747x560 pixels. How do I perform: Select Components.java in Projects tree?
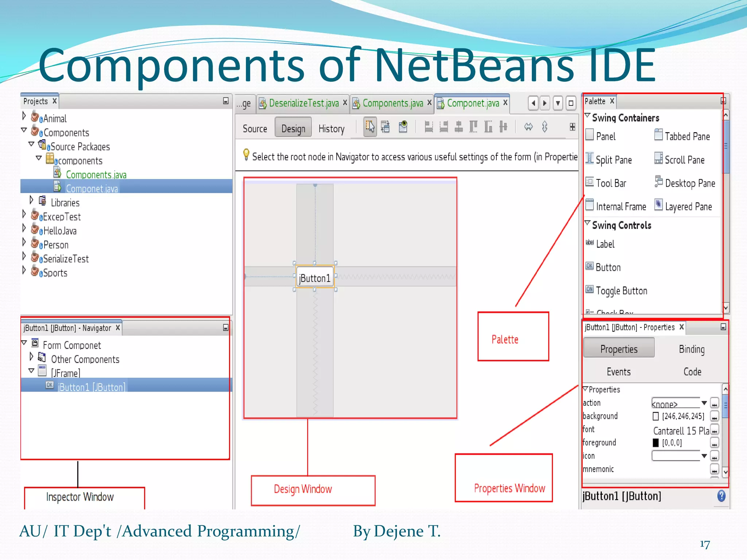[96, 175]
